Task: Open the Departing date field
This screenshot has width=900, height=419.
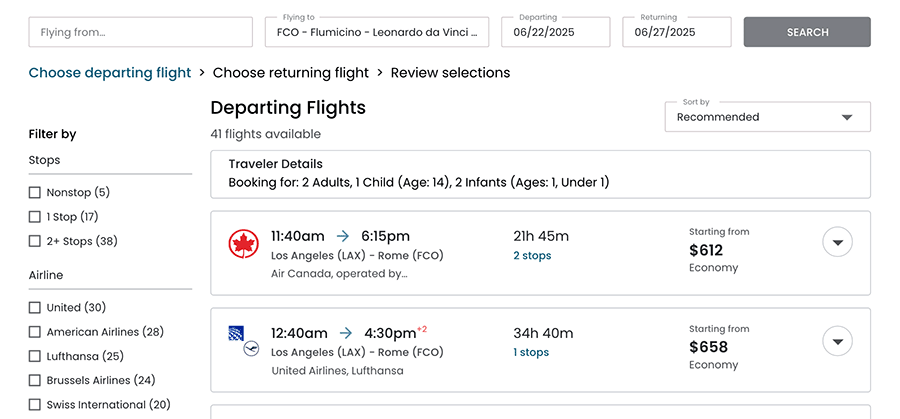Action: pyautogui.click(x=555, y=32)
